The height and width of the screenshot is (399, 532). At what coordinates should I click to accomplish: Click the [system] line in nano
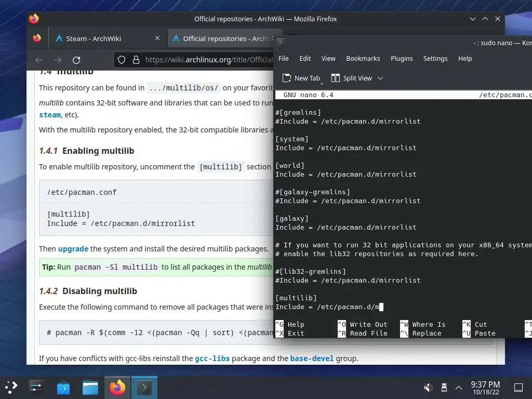point(292,139)
